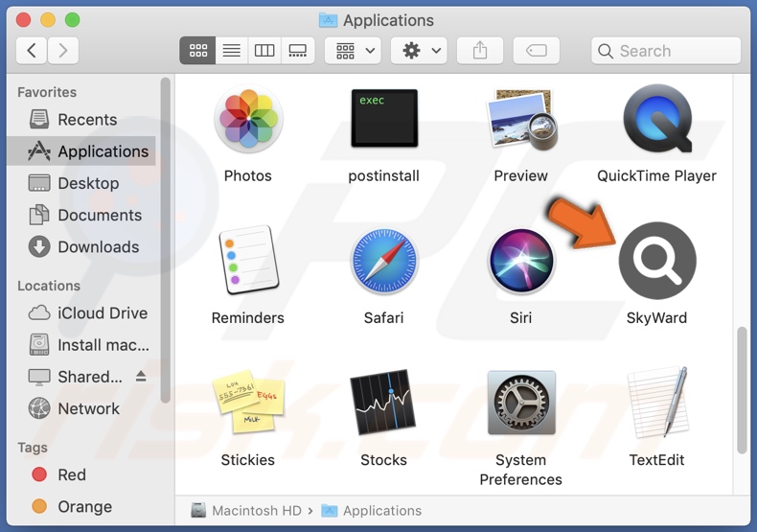The width and height of the screenshot is (757, 532).
Task: Open Desktop in the sidebar
Action: pos(81,183)
